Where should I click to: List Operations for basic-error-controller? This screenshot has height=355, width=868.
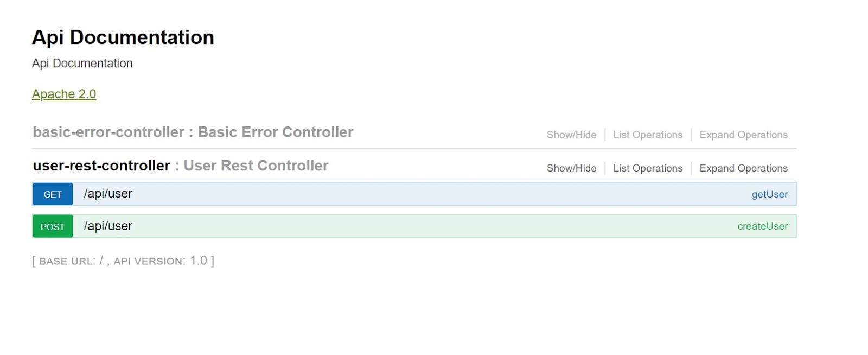coord(648,135)
